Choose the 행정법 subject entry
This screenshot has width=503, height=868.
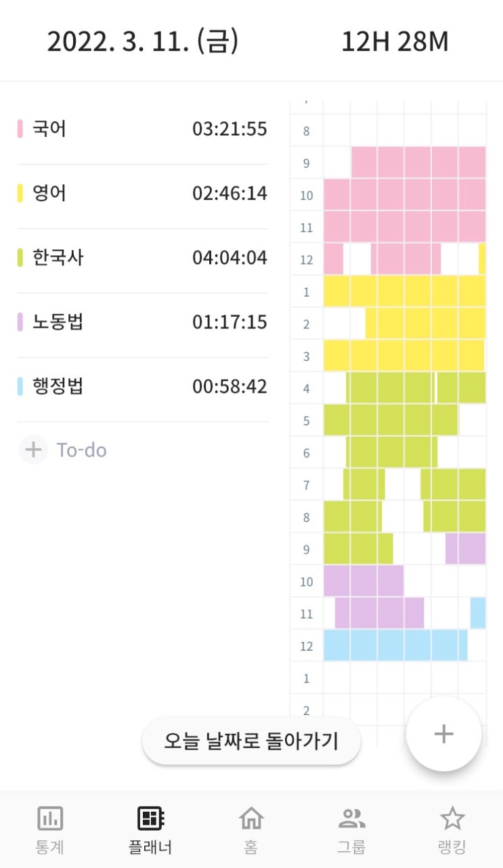(142, 387)
